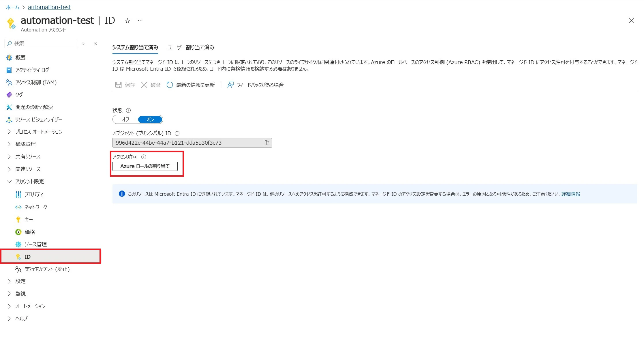Screen dimensions: 644x349
Task: Click the アクセス制御 (IAM) icon
Action: 9,82
